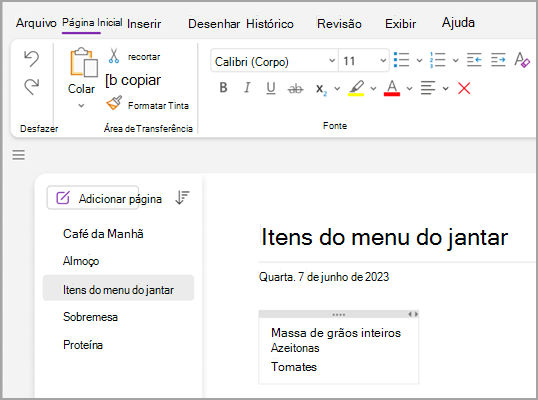Click the Colar clipboard paste icon

tap(83, 62)
